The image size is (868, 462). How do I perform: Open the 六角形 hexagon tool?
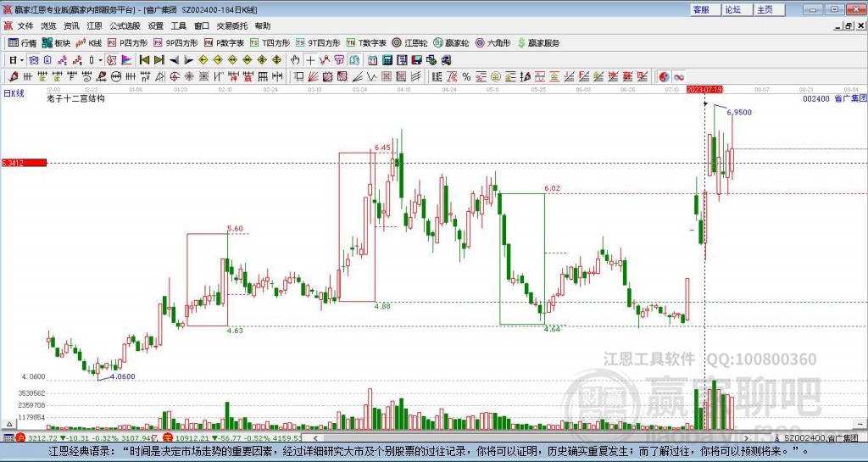pyautogui.click(x=492, y=42)
